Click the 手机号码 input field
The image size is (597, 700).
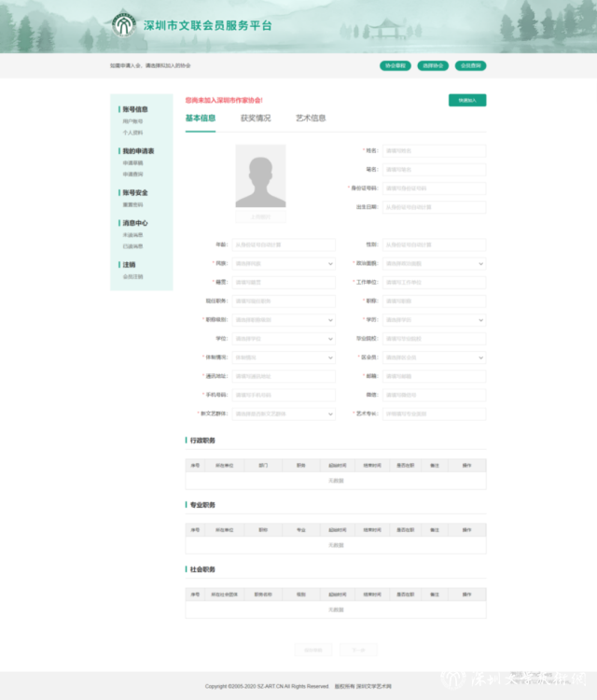[283, 395]
